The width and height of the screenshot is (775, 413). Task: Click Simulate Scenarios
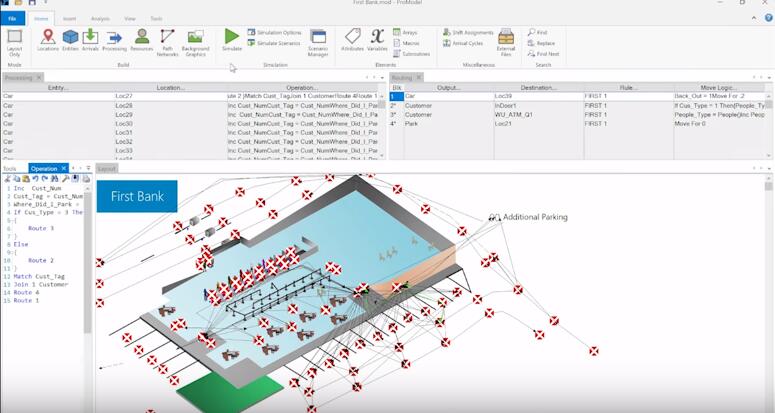pos(274,43)
